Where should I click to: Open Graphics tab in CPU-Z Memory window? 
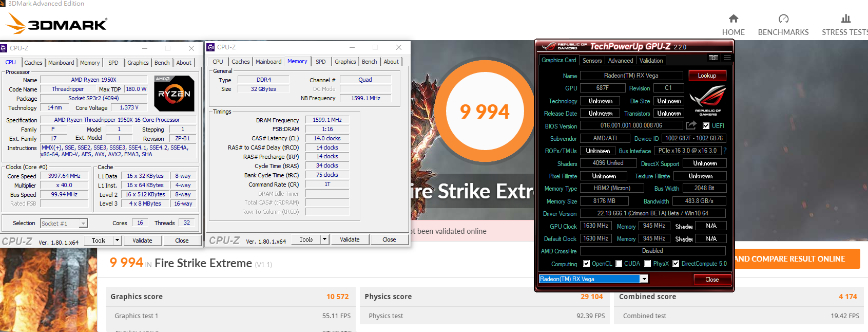coord(345,62)
